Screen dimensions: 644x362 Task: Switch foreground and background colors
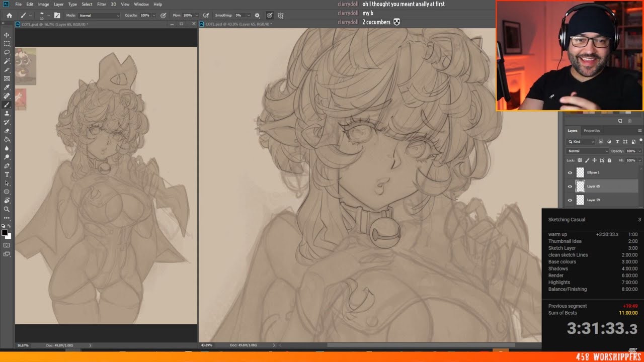[10, 227]
